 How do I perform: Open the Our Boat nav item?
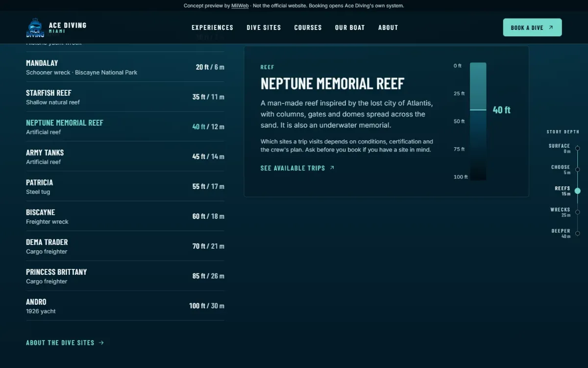coord(350,27)
